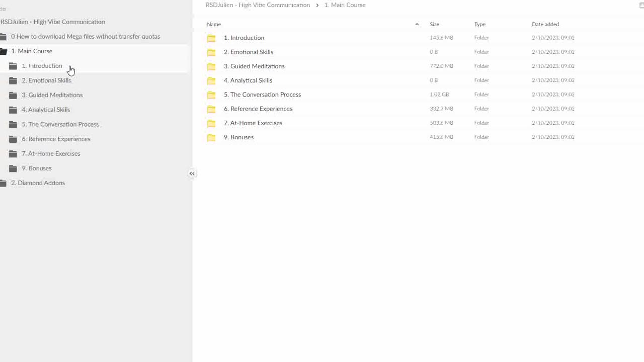Viewport: 644px width, 362px height.
Task: Open 1. Introduction folder name in the file list
Action: point(244,38)
